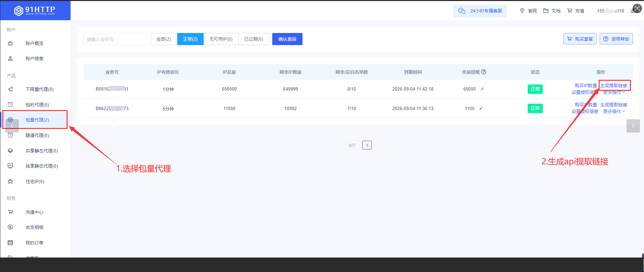This screenshot has width=644, height=272.
Task: Click the 购买套餐 button
Action: [580, 39]
